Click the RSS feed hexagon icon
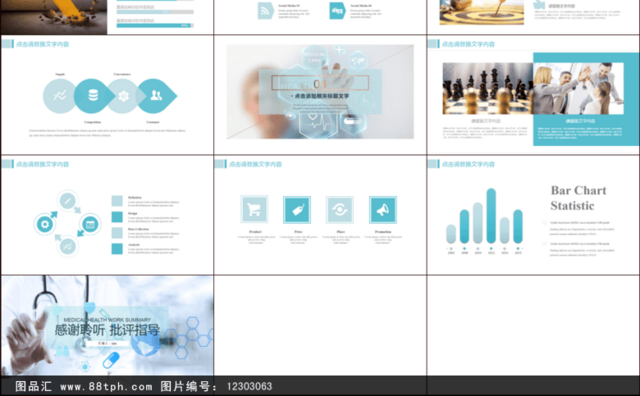Screen dimensions: 640x396 [265, 11]
